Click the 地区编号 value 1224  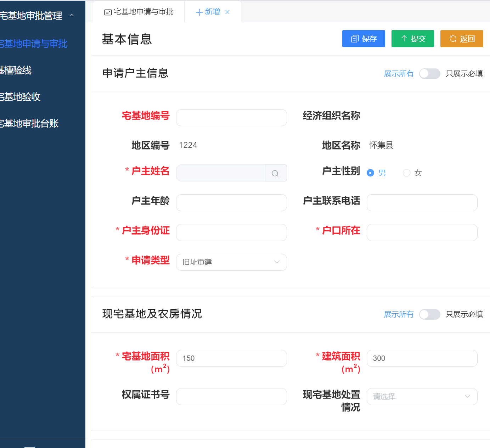click(188, 145)
